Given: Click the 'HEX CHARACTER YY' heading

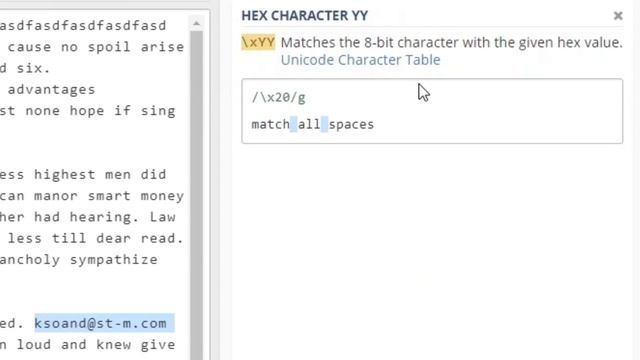Looking at the screenshot, I should tap(304, 16).
